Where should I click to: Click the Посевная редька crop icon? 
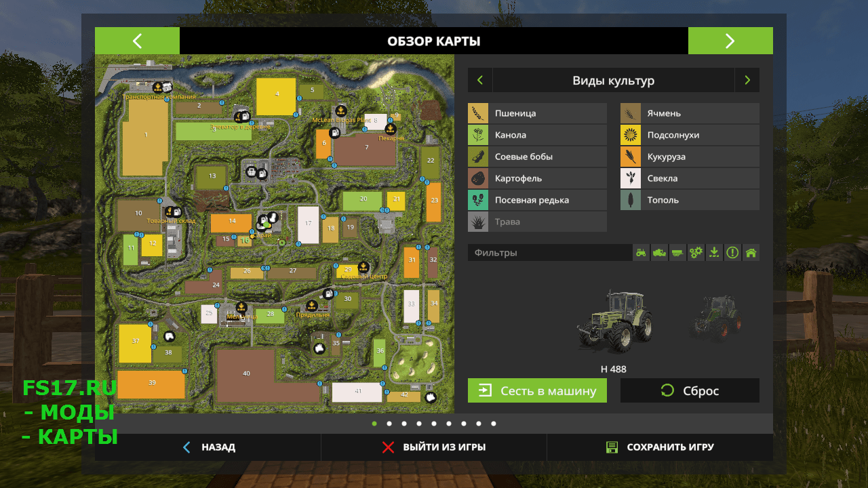tap(478, 200)
